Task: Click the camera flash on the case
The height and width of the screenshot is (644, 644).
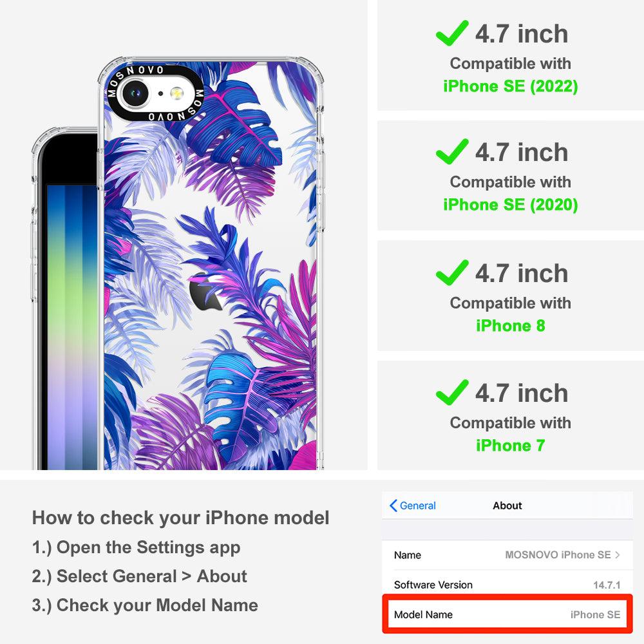Action: coord(177,93)
